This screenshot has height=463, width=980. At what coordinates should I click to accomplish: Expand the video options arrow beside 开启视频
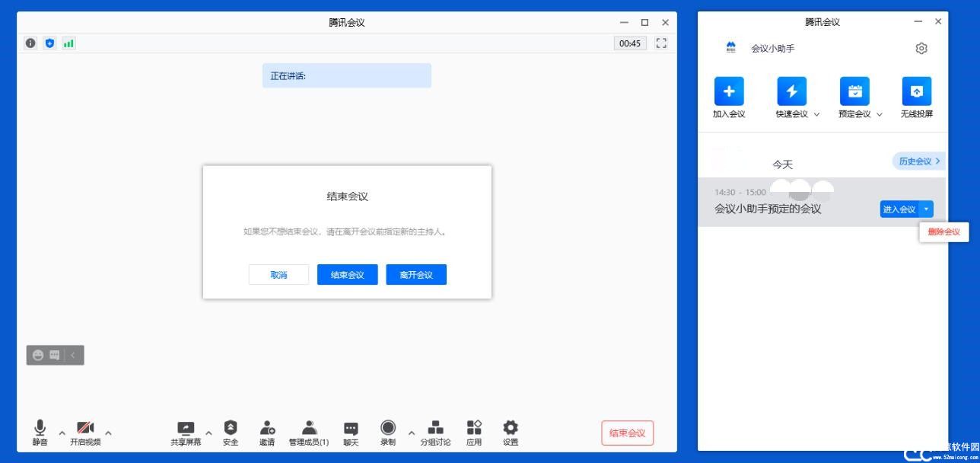[x=108, y=433]
